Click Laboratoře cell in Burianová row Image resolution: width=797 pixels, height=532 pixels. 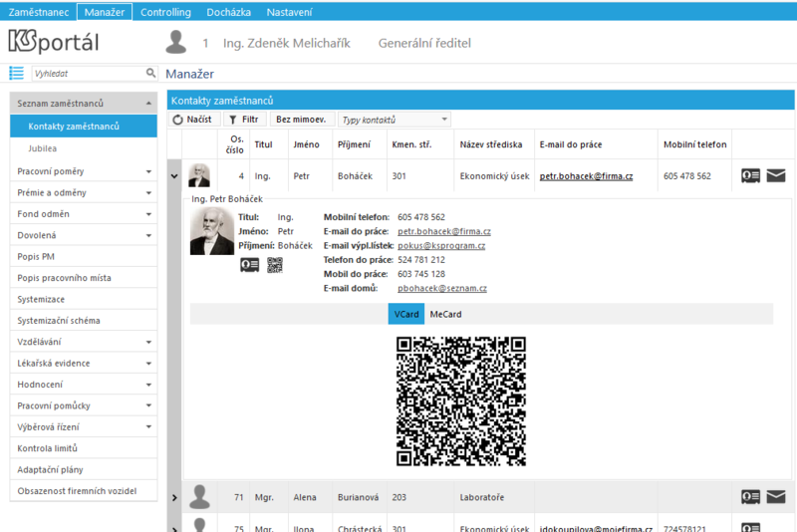[x=493, y=497]
